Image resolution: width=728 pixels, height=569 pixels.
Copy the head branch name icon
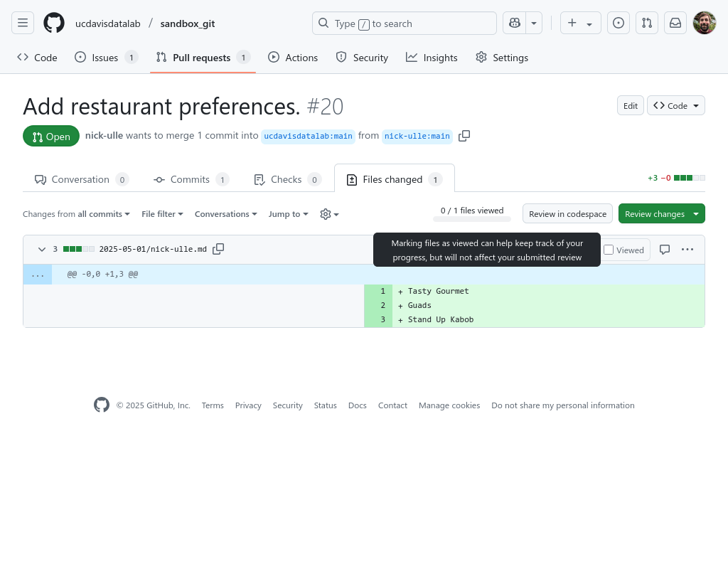coord(464,136)
